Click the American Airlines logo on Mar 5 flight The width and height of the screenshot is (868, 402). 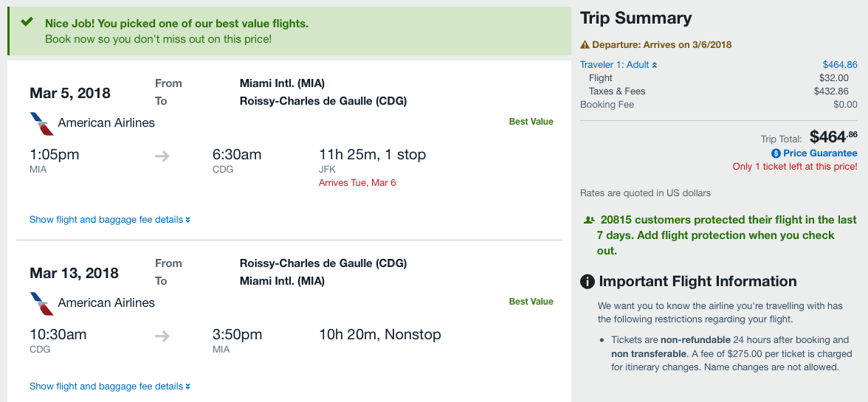click(x=41, y=123)
